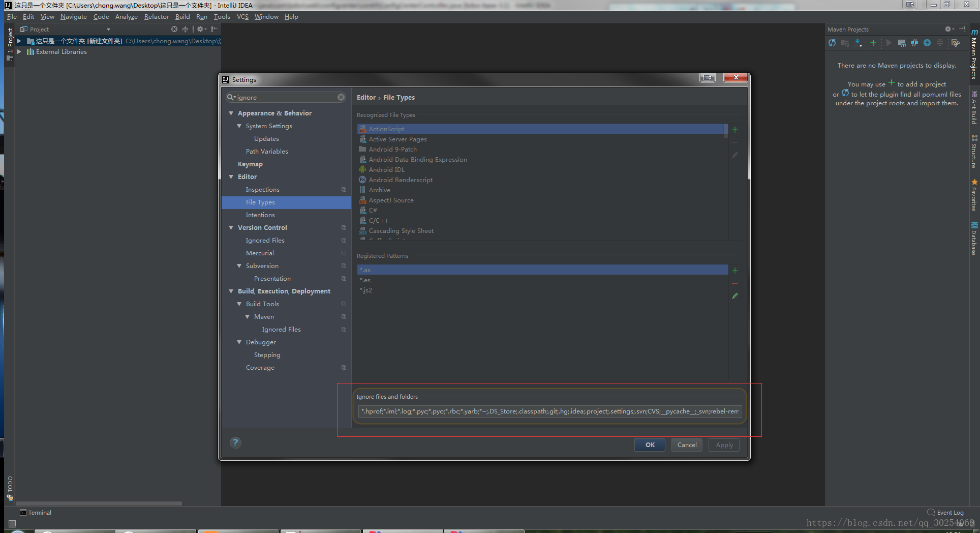Collapse Build, Execution, Deployment group
Viewport: 980px width, 533px height.
(x=231, y=291)
